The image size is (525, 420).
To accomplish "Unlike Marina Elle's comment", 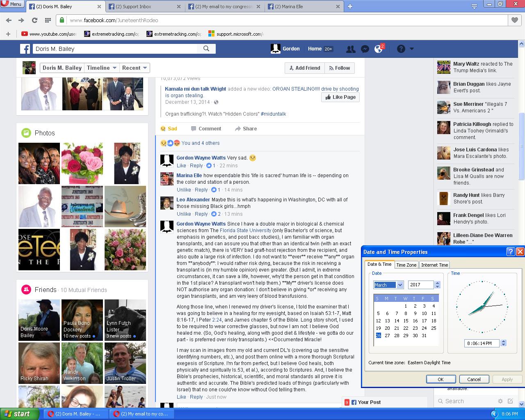I will click(184, 190).
